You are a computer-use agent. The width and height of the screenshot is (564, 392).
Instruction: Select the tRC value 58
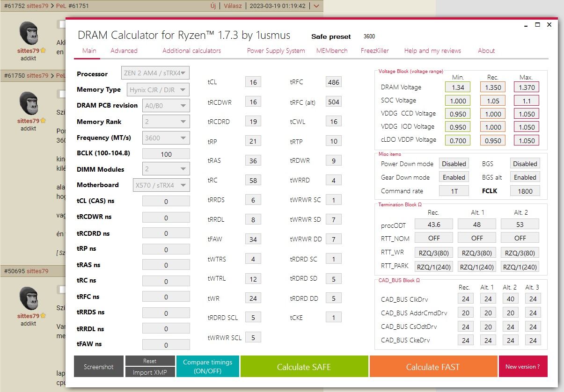pos(253,180)
